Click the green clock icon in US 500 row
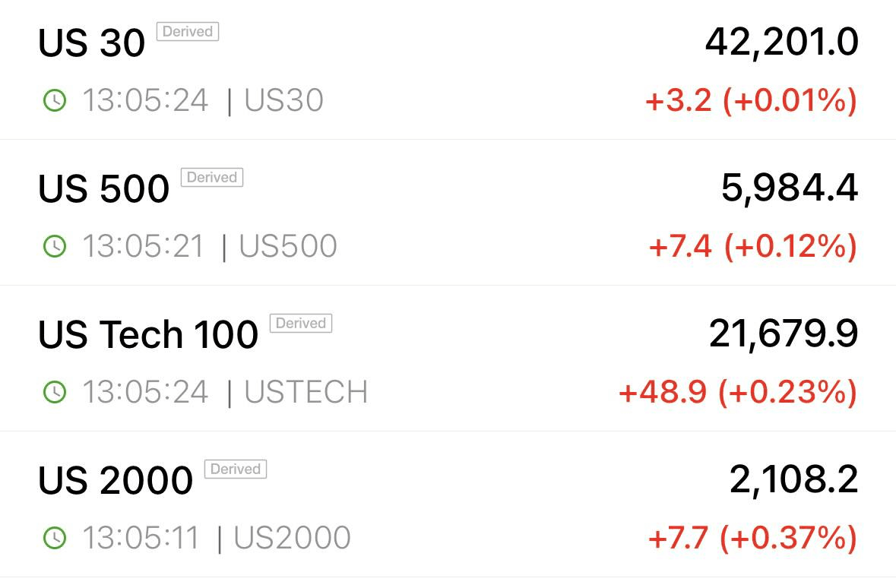The width and height of the screenshot is (896, 588). coord(55,246)
